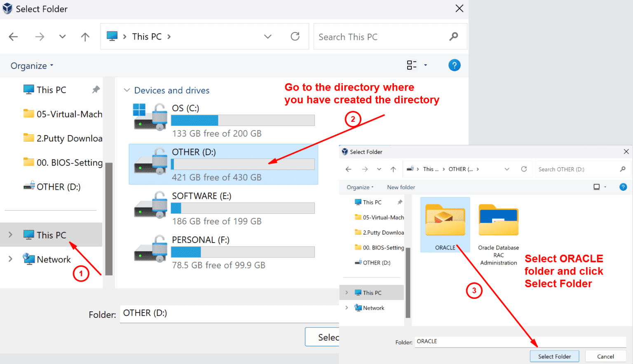Open recent locations chevron beside forward arrow
This screenshot has width=633, height=364.
pos(62,36)
